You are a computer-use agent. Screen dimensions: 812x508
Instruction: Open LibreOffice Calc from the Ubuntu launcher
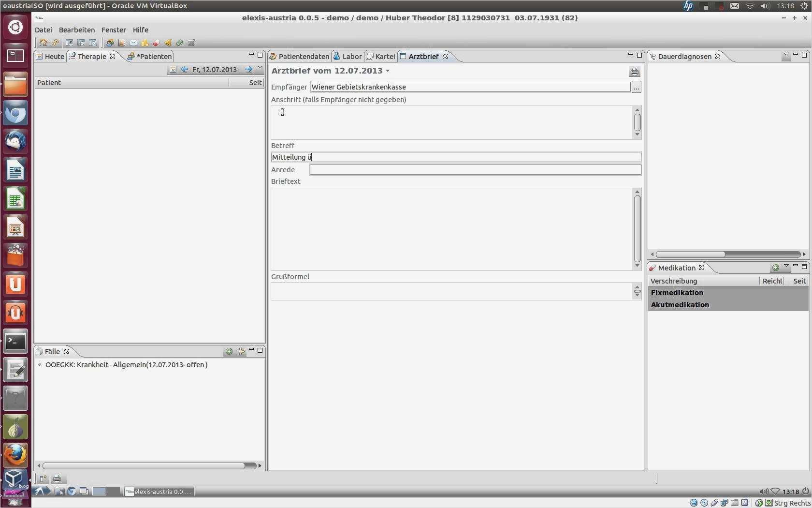(x=15, y=199)
